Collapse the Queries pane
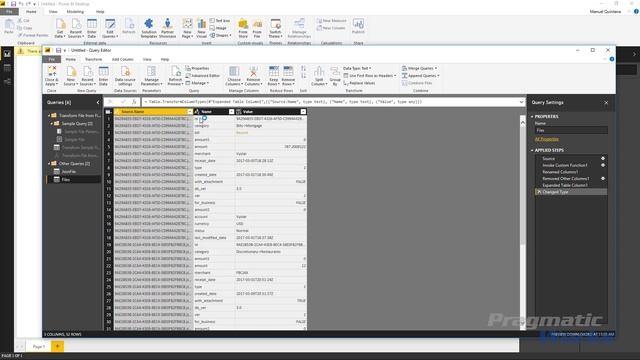 (98, 102)
